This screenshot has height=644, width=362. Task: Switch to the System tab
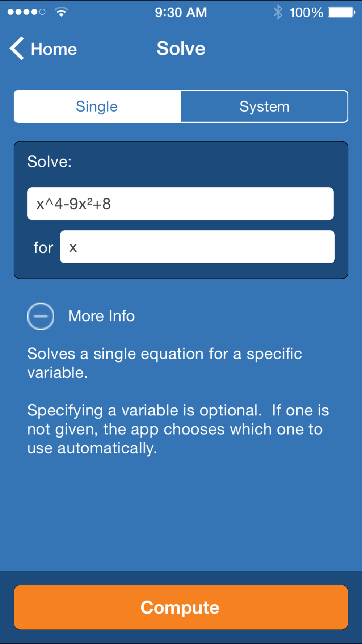(x=264, y=106)
